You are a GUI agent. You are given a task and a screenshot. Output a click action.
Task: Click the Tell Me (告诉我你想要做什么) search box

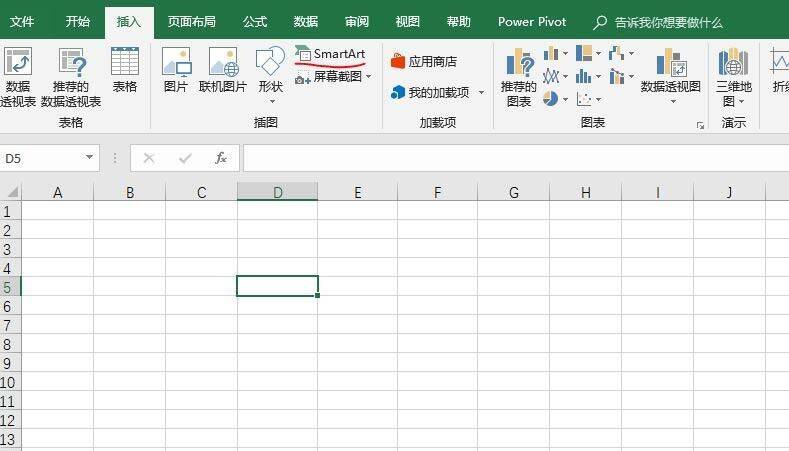tap(658, 22)
